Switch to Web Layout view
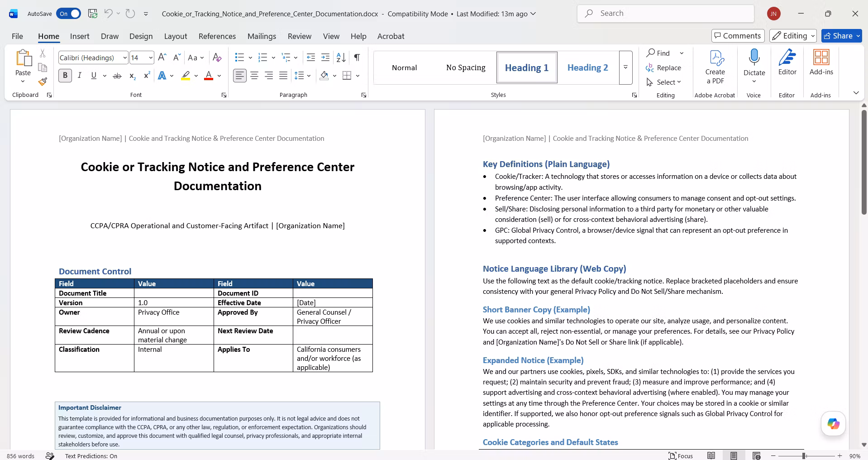This screenshot has height=460, width=868. (x=756, y=456)
